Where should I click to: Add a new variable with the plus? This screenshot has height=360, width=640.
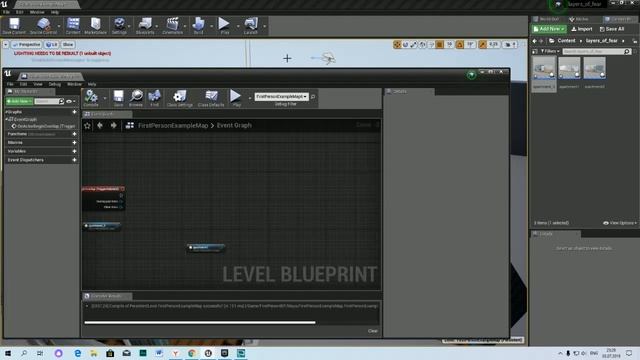74,151
